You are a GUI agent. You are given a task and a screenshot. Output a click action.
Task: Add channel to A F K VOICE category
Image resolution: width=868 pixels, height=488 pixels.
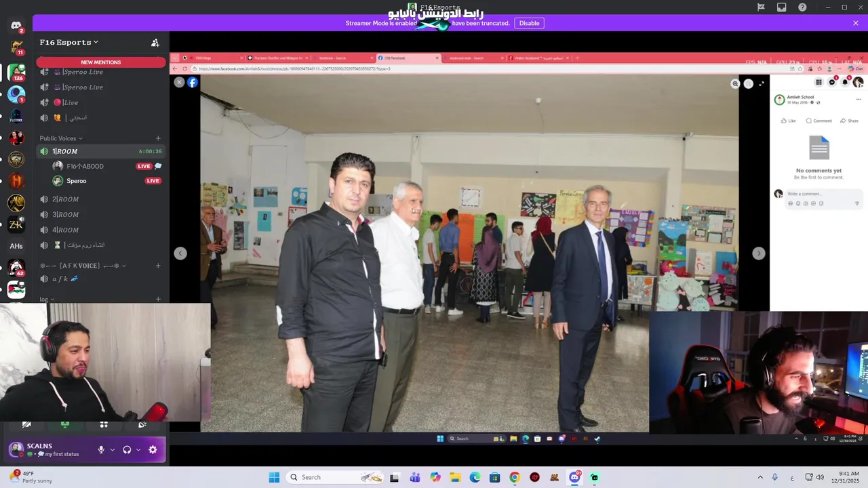tap(158, 266)
